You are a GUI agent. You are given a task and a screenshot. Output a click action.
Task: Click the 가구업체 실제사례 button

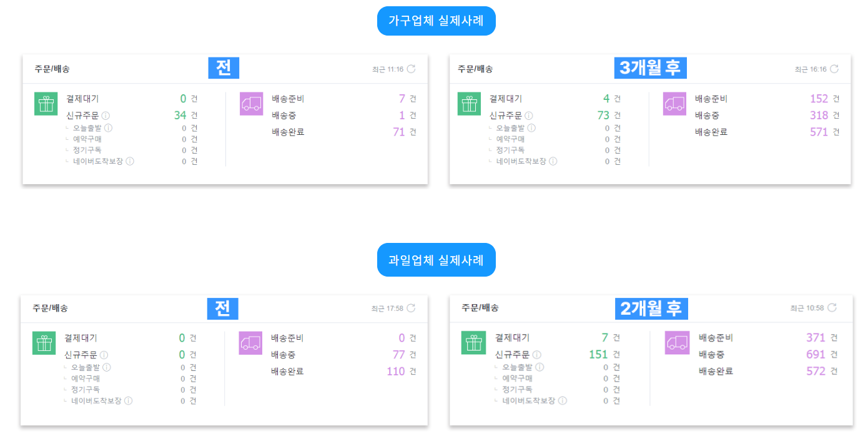pyautogui.click(x=436, y=21)
